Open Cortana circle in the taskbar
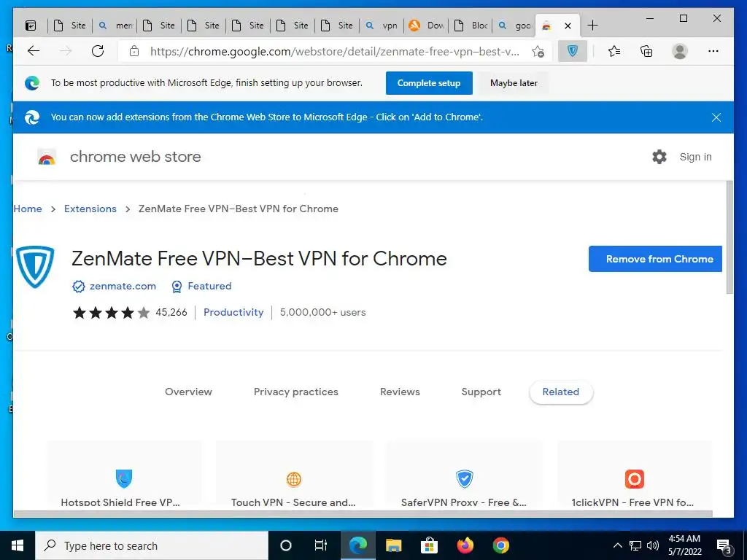The width and height of the screenshot is (747, 560). point(286,545)
